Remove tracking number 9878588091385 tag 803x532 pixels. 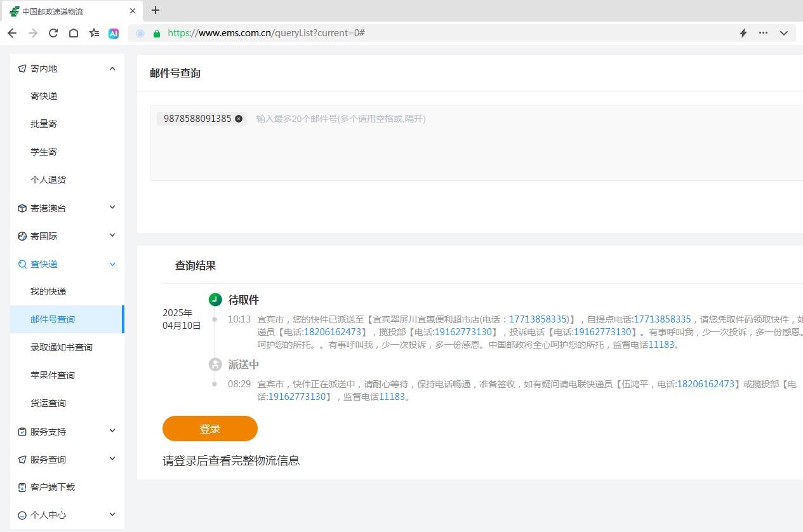pyautogui.click(x=239, y=119)
